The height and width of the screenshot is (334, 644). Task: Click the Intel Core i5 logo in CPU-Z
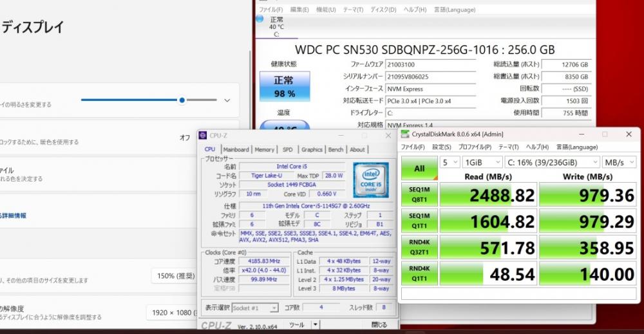tap(370, 180)
